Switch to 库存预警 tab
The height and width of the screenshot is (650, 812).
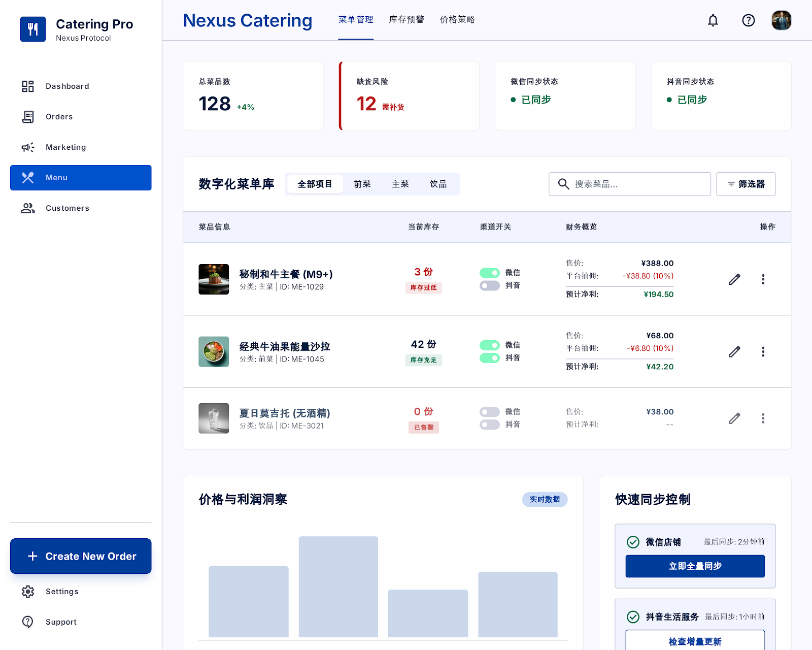click(407, 20)
